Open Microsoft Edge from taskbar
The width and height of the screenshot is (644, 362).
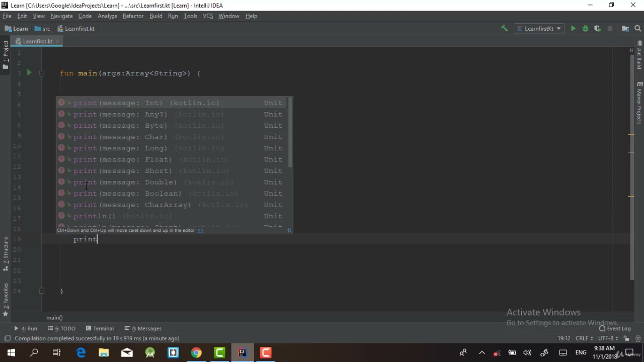pos(80,353)
